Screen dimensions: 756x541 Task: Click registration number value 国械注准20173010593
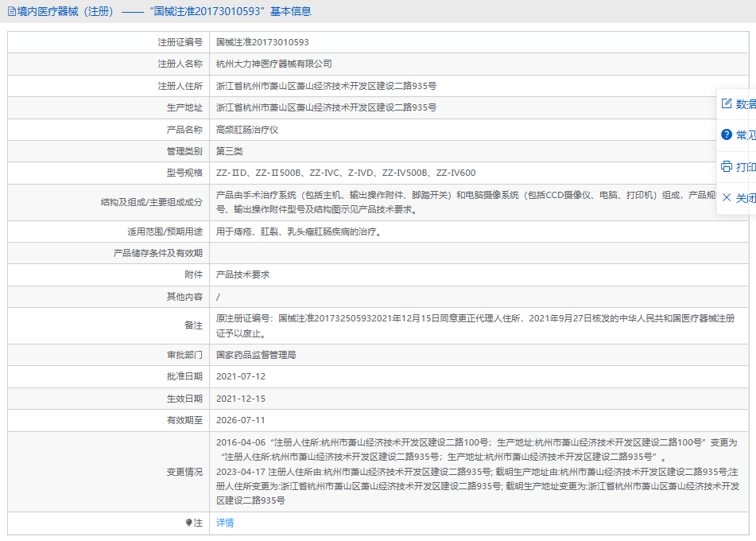pyautogui.click(x=262, y=42)
